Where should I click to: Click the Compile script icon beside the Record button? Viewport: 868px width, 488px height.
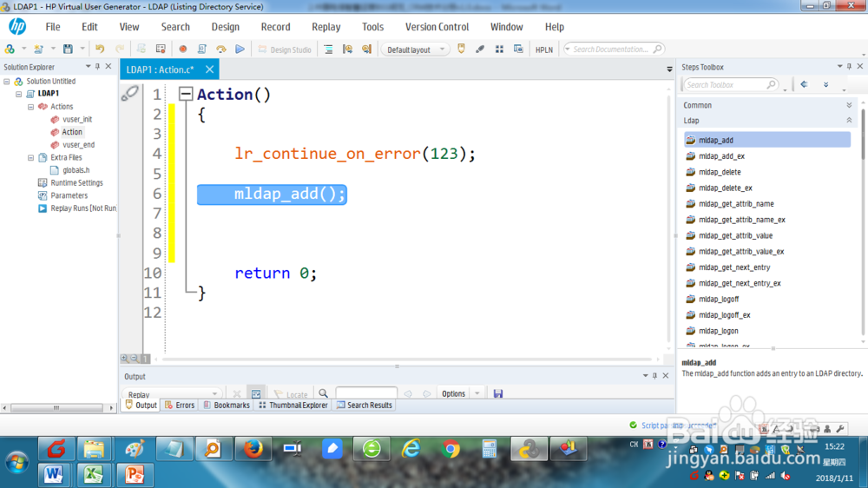click(x=202, y=49)
